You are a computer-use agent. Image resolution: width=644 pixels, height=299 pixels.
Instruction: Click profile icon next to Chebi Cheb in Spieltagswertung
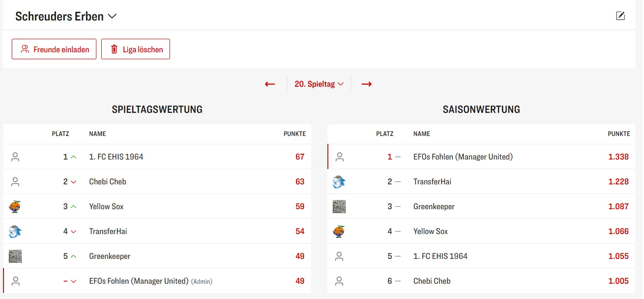click(15, 182)
